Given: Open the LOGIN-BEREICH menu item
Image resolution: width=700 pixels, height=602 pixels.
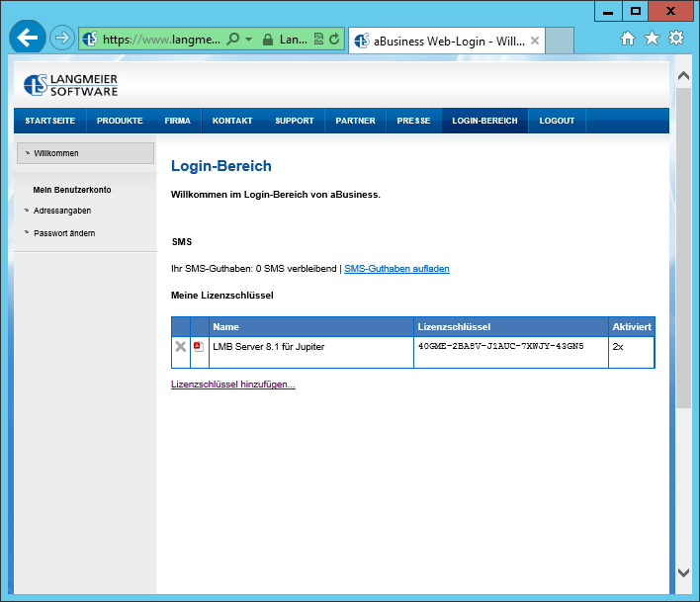Looking at the screenshot, I should (484, 121).
